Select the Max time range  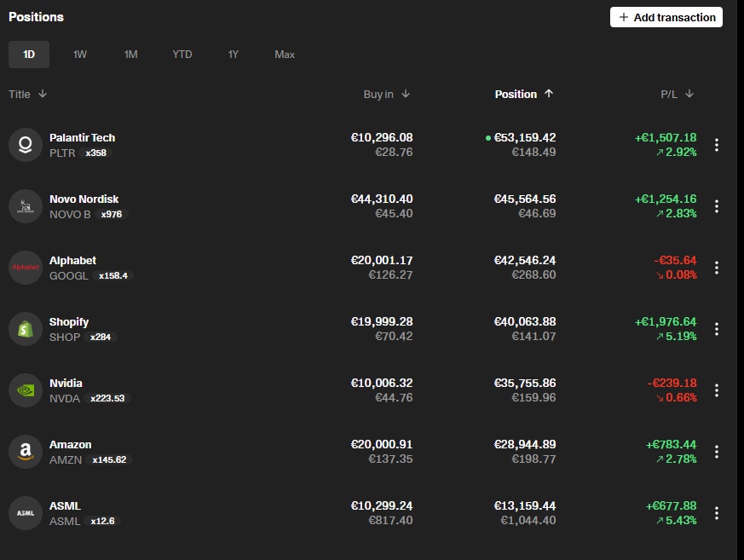[285, 55]
